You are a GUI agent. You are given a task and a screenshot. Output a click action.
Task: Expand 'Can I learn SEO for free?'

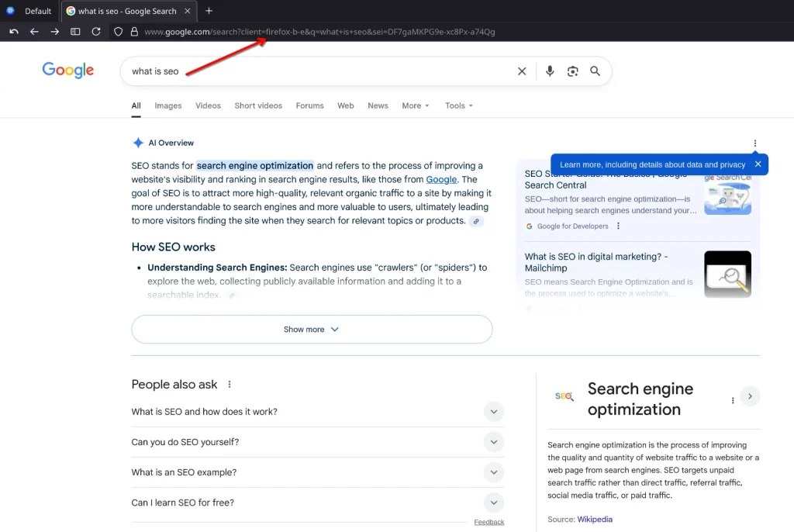(x=317, y=503)
